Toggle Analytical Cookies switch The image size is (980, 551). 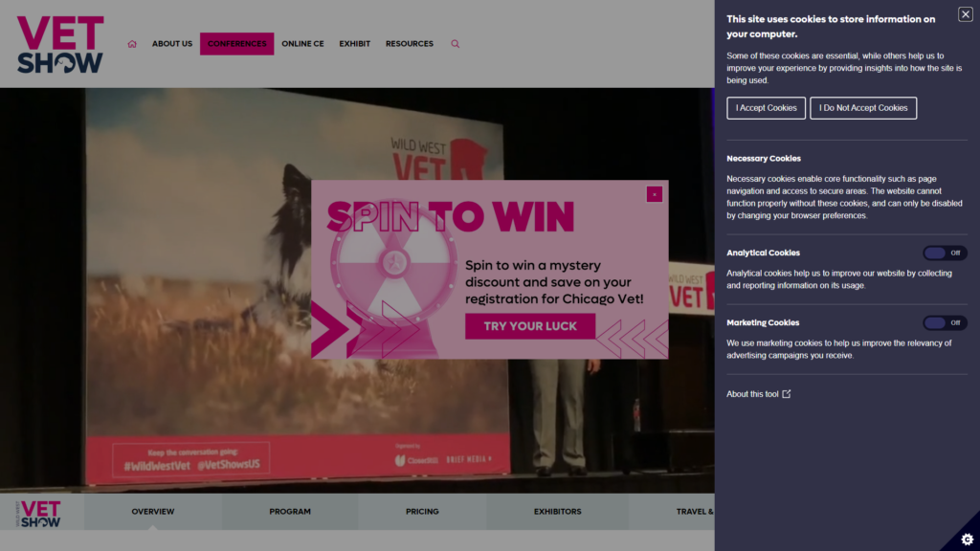[945, 253]
